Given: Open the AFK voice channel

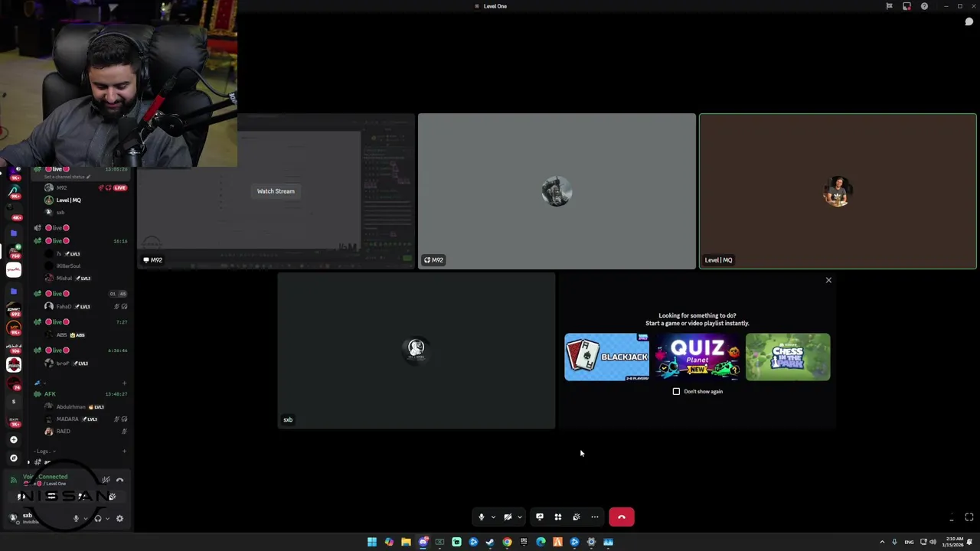Looking at the screenshot, I should 80,394.
